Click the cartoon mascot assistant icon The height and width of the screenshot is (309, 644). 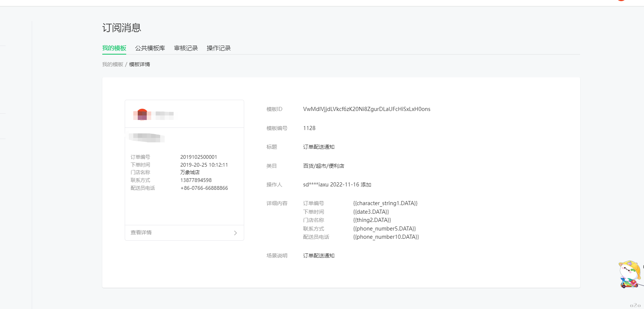click(629, 274)
